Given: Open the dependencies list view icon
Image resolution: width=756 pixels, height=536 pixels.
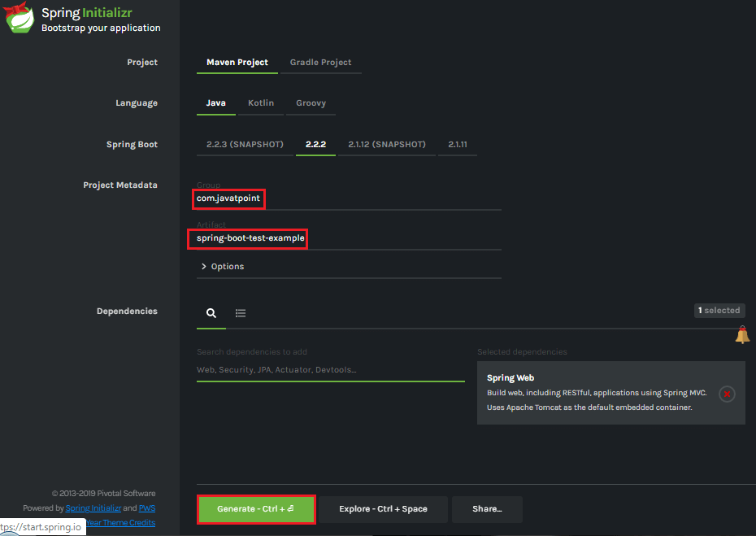Looking at the screenshot, I should [241, 313].
